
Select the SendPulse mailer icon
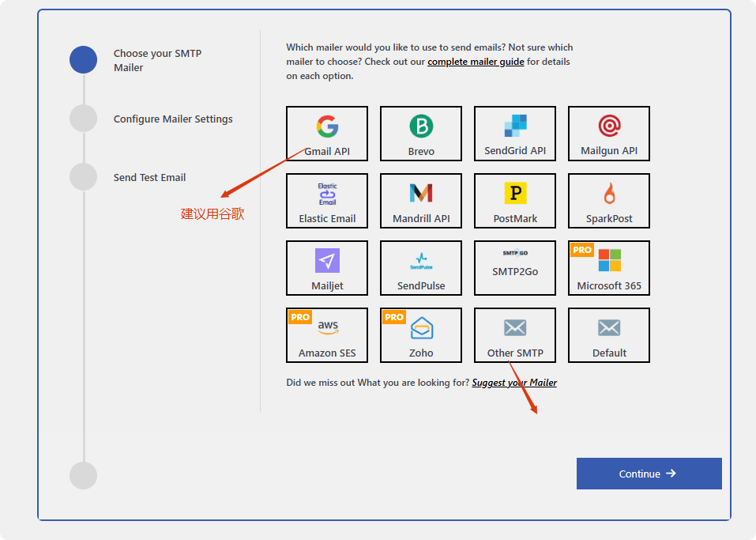(421, 261)
